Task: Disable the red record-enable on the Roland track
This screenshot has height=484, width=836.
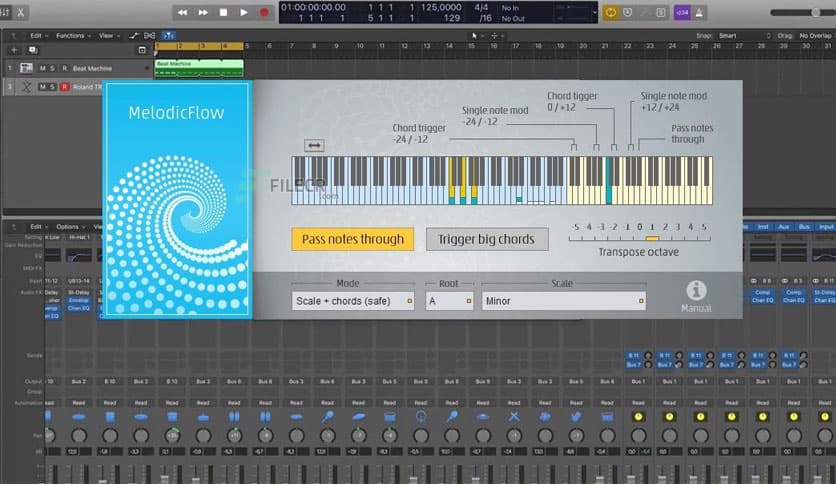Action: click(65, 87)
